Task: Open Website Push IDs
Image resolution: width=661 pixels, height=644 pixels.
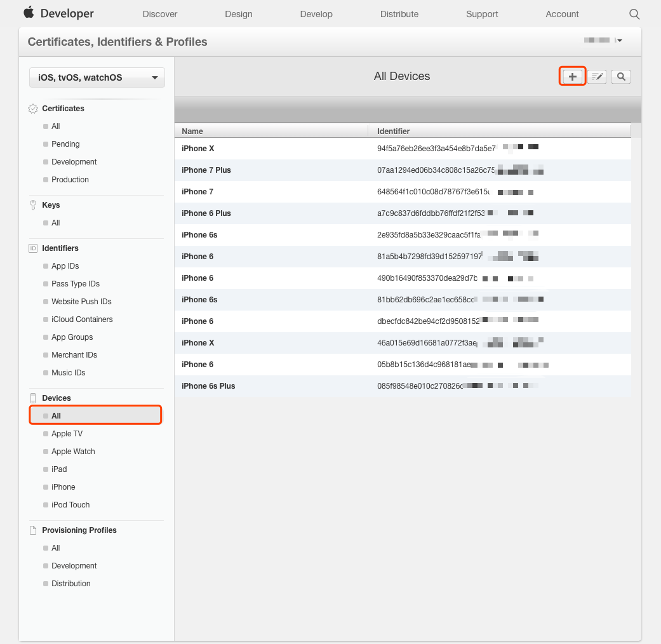Action: [x=81, y=301]
